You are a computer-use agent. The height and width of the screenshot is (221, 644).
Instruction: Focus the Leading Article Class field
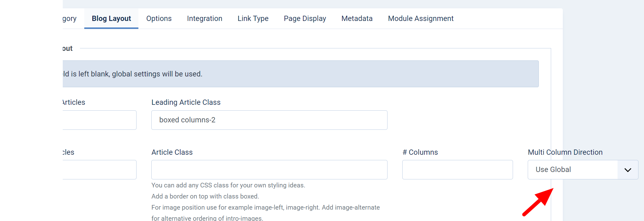pyautogui.click(x=269, y=120)
